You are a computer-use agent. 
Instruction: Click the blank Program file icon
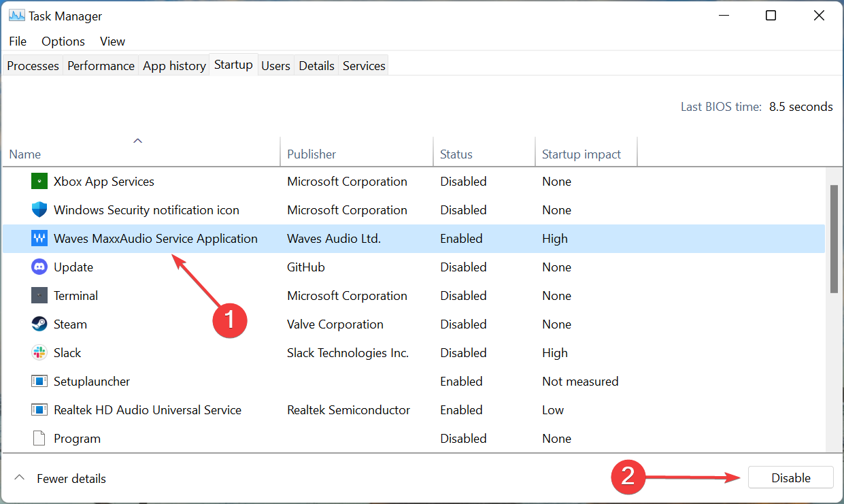[x=39, y=438]
